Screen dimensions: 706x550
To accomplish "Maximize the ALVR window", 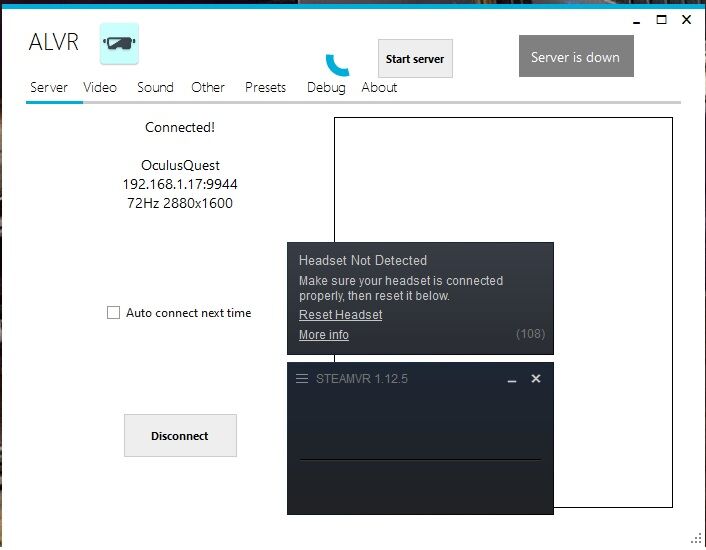I will click(x=661, y=19).
